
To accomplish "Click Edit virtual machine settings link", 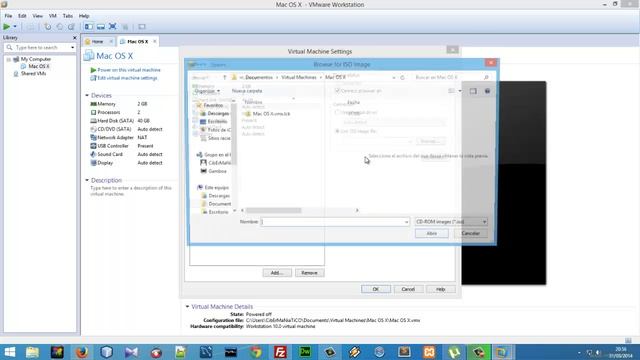I will click(x=127, y=78).
